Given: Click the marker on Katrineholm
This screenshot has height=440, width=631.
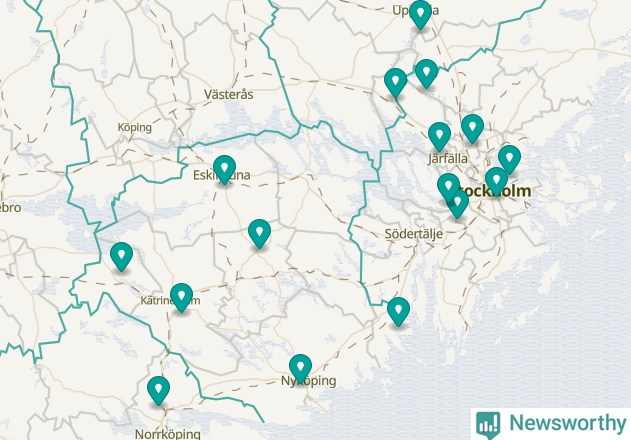Looking at the screenshot, I should 181,297.
